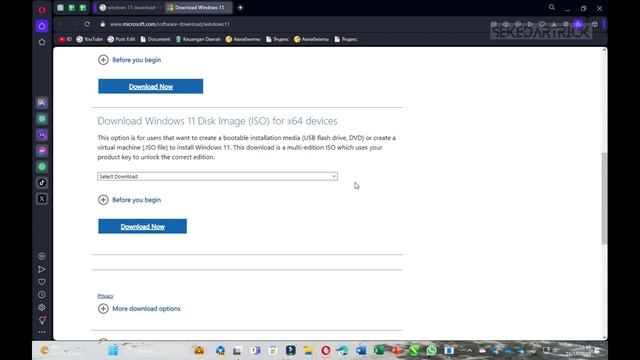Image resolution: width=640 pixels, height=360 pixels.
Task: Open the Opera main menu logo
Action: coord(42,9)
